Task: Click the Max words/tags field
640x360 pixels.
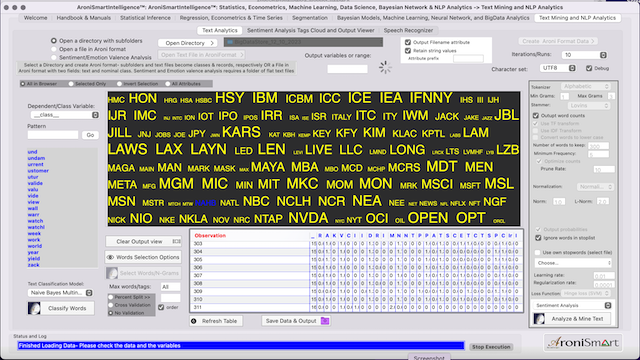Action: 170,287
